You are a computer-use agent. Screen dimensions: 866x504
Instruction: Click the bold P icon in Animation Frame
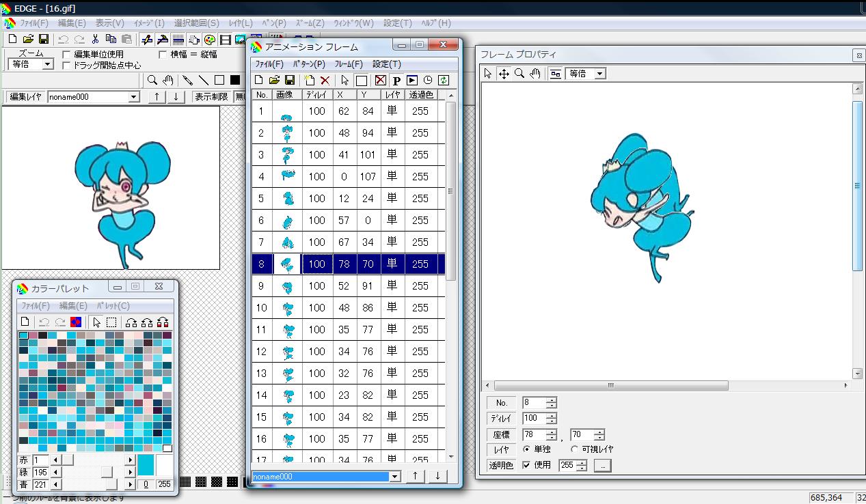(x=396, y=80)
